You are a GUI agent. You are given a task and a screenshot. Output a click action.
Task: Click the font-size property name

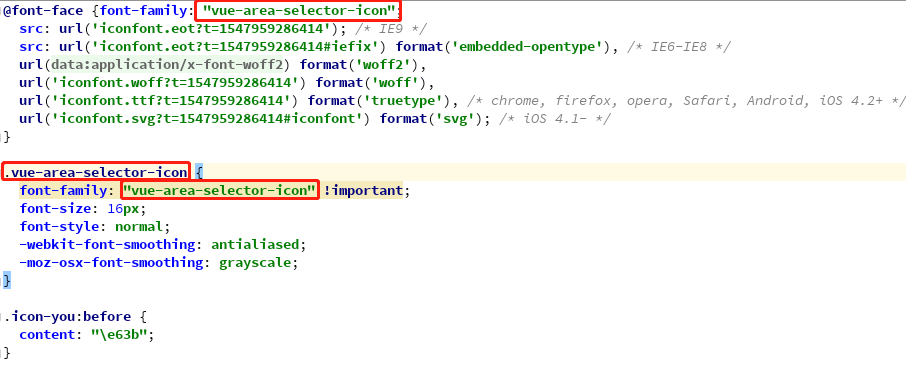point(55,209)
